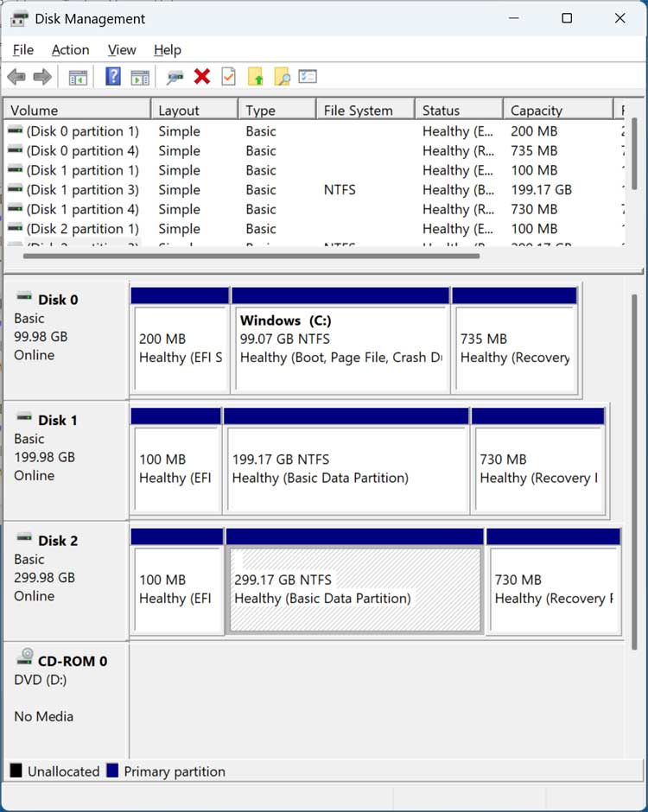Sort by the Status column header
Screen dimensions: 648x812
(x=459, y=111)
